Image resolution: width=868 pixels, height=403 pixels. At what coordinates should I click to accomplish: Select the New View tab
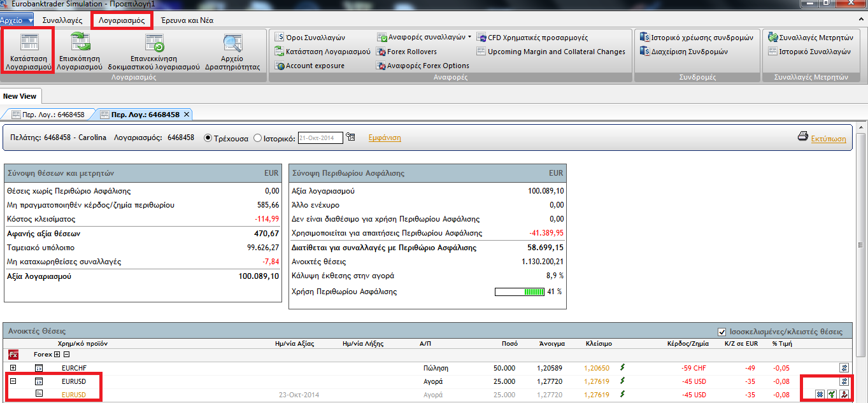20,96
